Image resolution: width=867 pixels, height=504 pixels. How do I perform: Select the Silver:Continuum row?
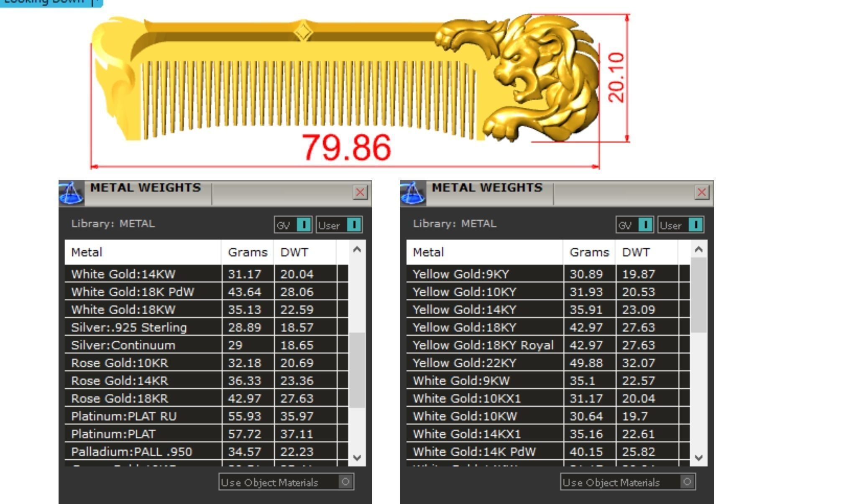(x=206, y=345)
